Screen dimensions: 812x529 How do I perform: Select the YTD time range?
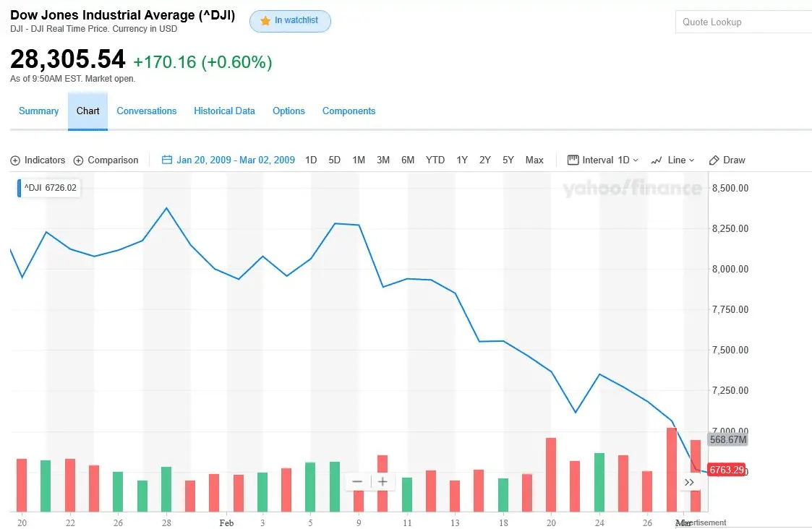pos(435,160)
